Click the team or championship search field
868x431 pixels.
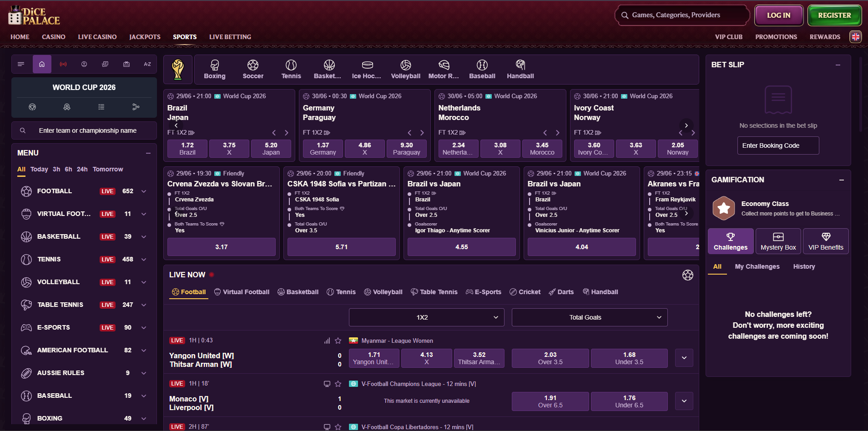[84, 130]
